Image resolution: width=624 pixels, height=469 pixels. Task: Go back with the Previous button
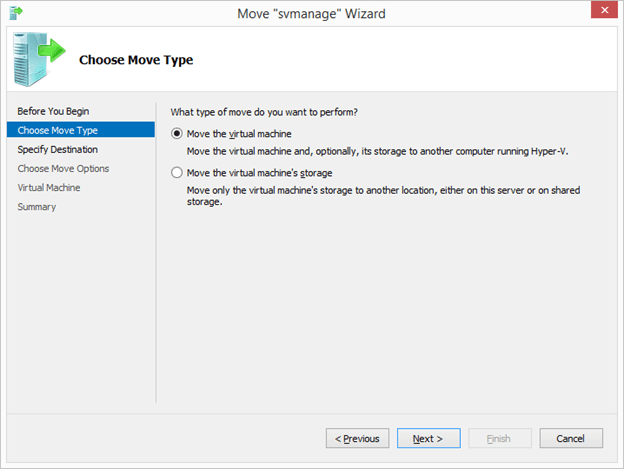(x=357, y=438)
